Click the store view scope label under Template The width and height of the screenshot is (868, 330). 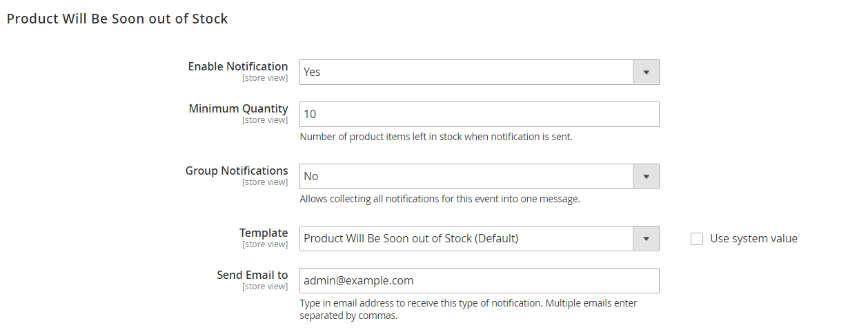(x=265, y=244)
